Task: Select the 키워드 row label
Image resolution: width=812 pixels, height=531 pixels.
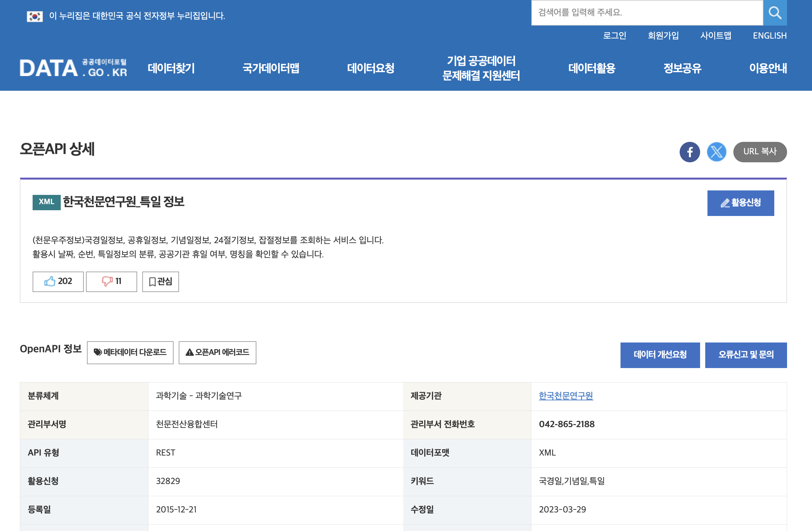Action: click(x=422, y=481)
